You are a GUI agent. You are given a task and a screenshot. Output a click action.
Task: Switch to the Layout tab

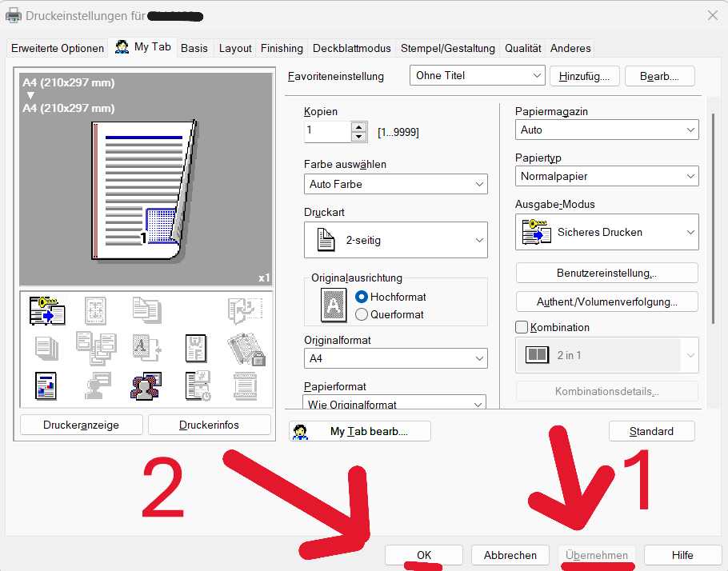pyautogui.click(x=235, y=48)
